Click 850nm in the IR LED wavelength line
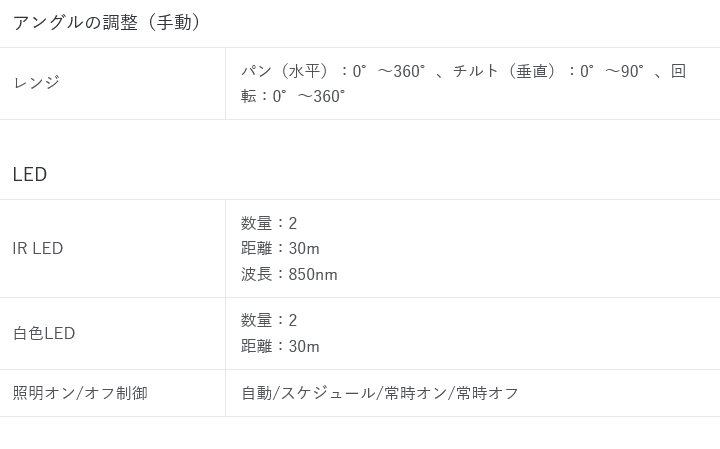 (x=313, y=274)
